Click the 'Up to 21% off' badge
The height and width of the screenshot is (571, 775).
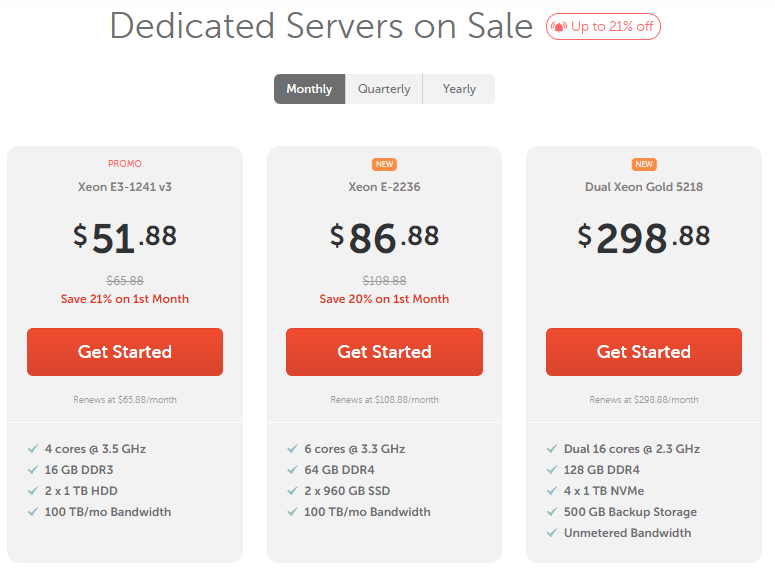click(603, 27)
